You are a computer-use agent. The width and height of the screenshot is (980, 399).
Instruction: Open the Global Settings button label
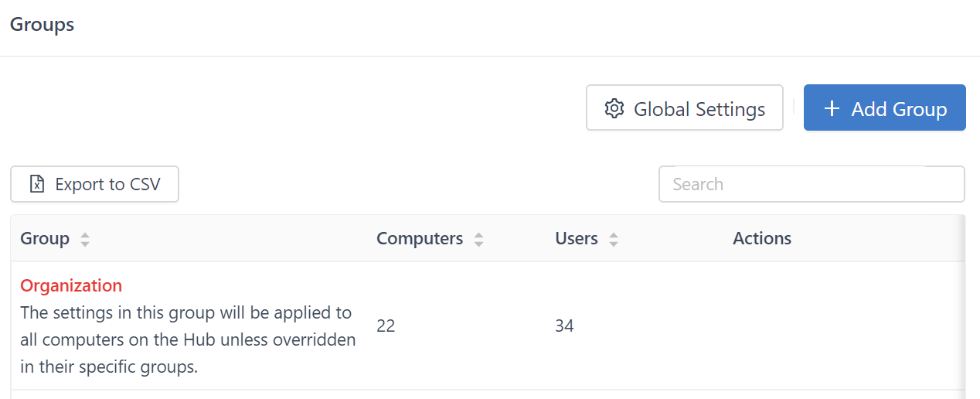[x=699, y=109]
